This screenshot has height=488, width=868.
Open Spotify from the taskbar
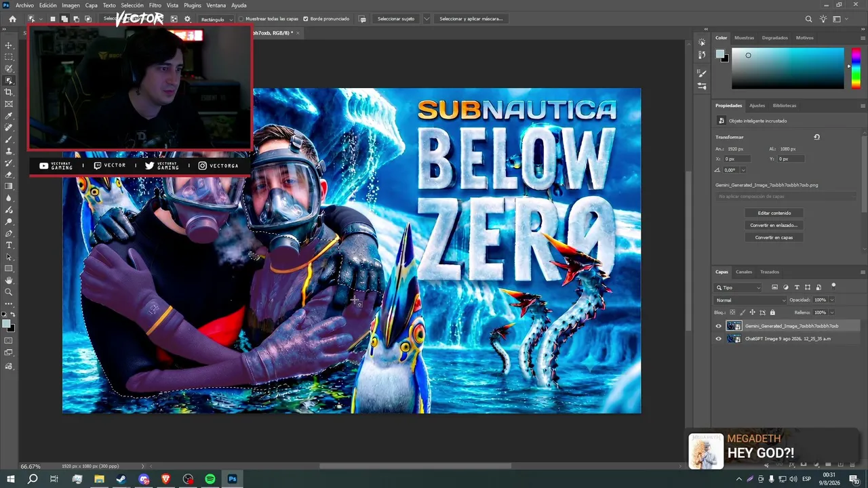[x=210, y=479]
